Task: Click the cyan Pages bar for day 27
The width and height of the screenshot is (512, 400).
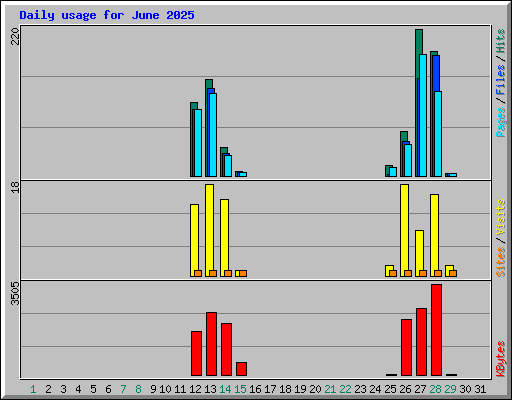Action: [423, 115]
